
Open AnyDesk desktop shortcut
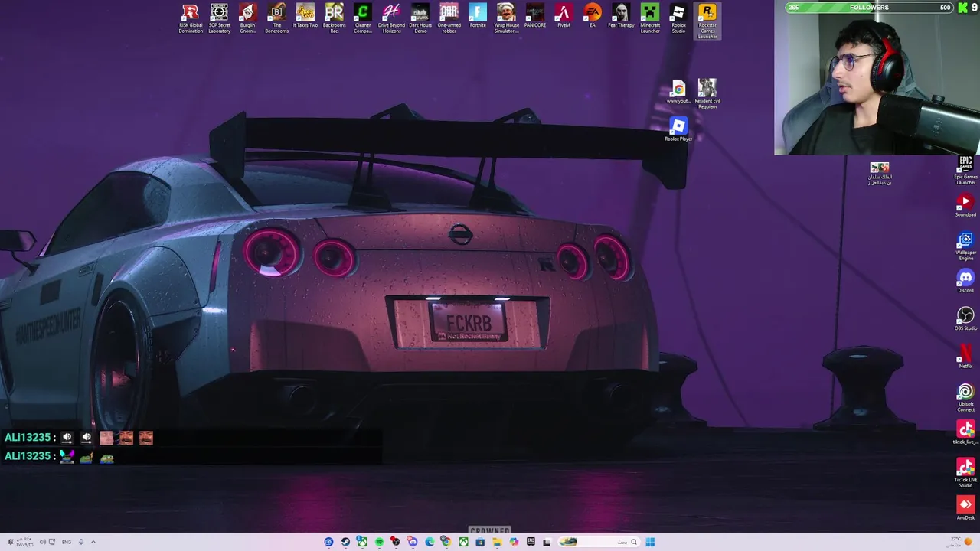[x=965, y=508]
